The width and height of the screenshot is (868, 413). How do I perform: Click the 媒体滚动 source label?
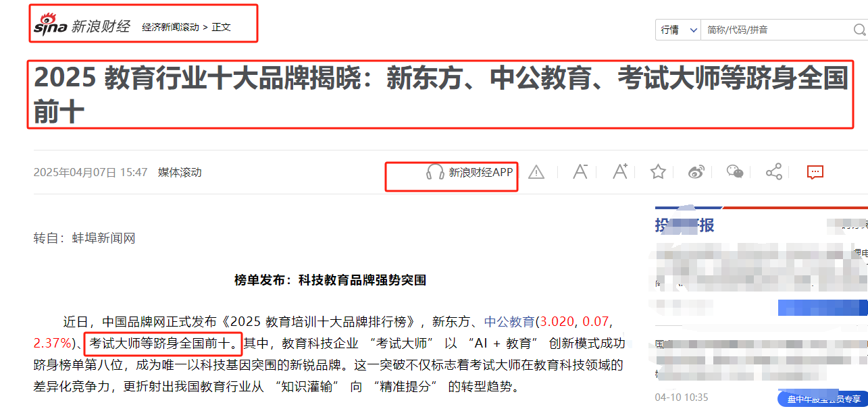pos(180,172)
